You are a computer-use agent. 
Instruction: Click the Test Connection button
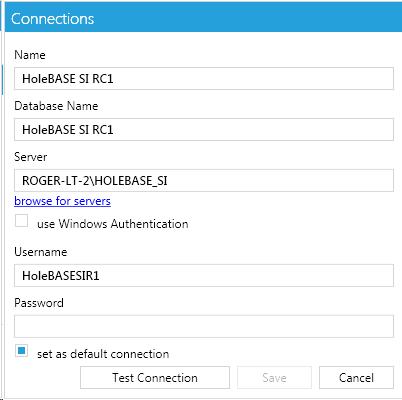[x=155, y=378]
